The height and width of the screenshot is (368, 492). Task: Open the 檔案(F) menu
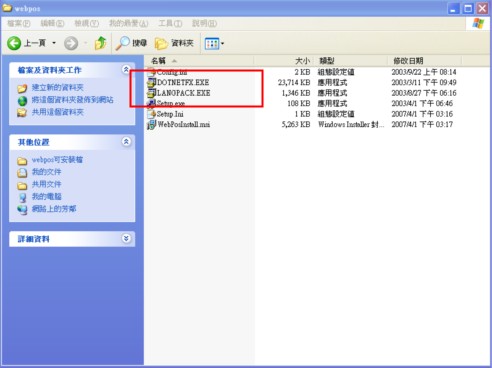19,23
